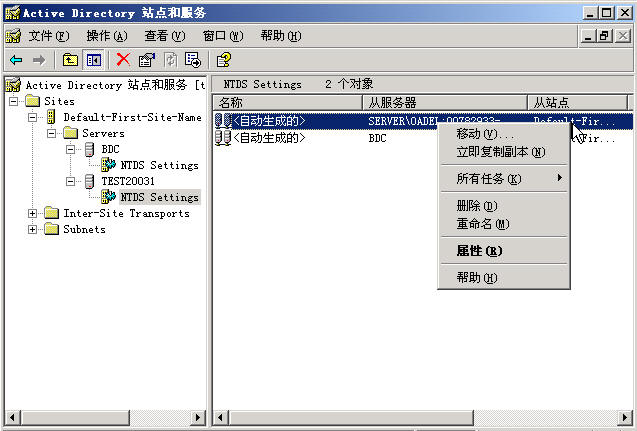Select NTDS Settings under TEST20031
This screenshot has width=637, height=431.
coord(159,197)
